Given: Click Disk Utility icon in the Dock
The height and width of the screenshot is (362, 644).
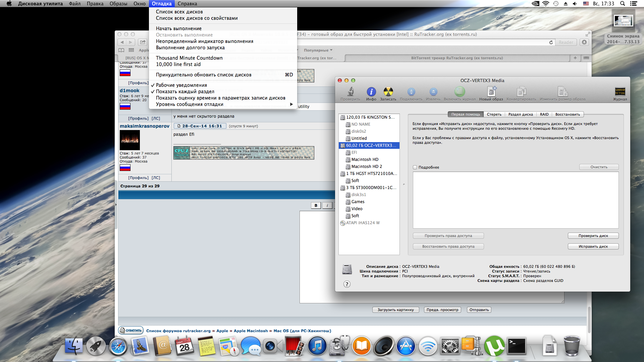Looking at the screenshot, I should click(339, 346).
